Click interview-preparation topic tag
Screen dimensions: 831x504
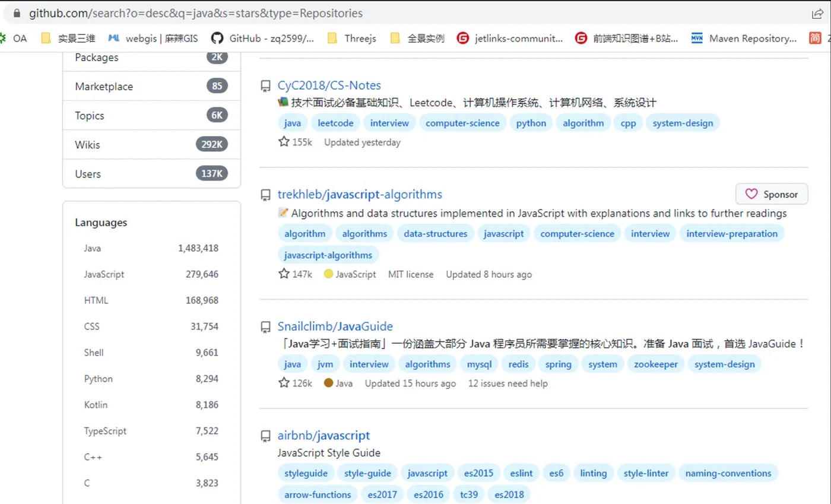[732, 234]
